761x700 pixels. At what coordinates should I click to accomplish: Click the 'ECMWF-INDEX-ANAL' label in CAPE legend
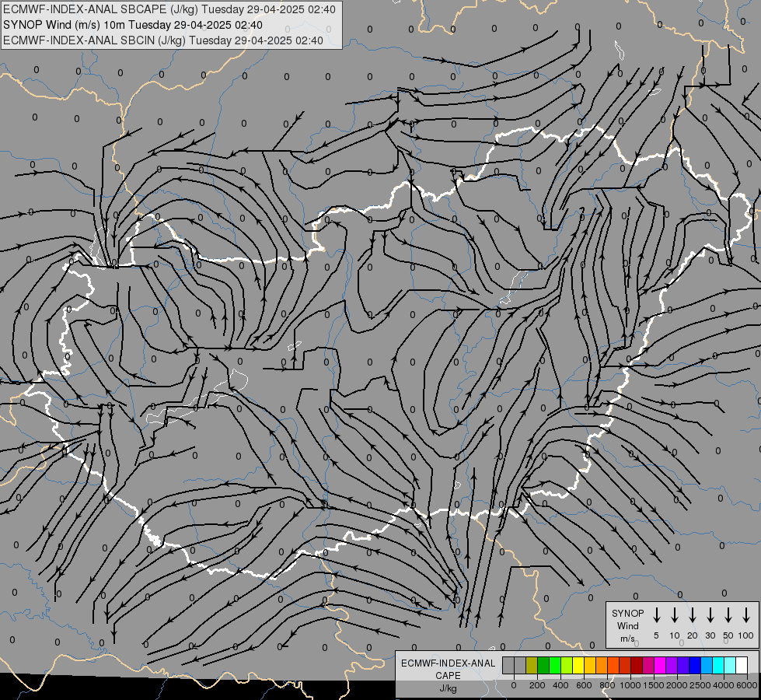(448, 663)
